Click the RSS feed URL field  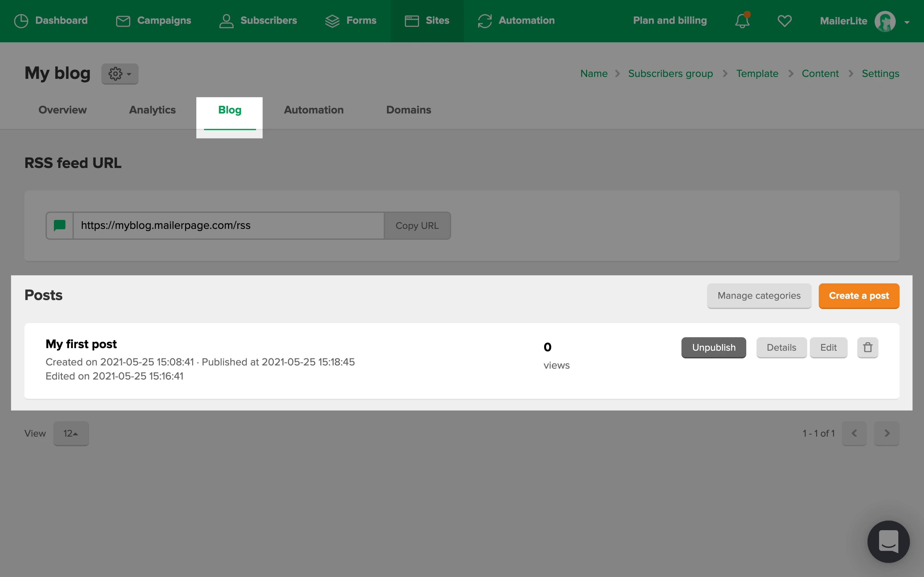[x=228, y=226]
